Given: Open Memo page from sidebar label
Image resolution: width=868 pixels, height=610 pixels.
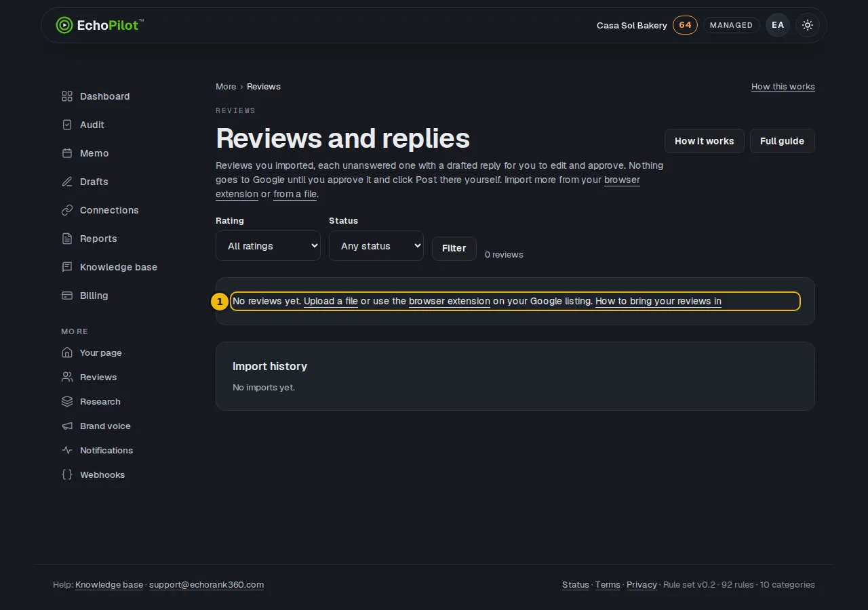Looking at the screenshot, I should (94, 153).
